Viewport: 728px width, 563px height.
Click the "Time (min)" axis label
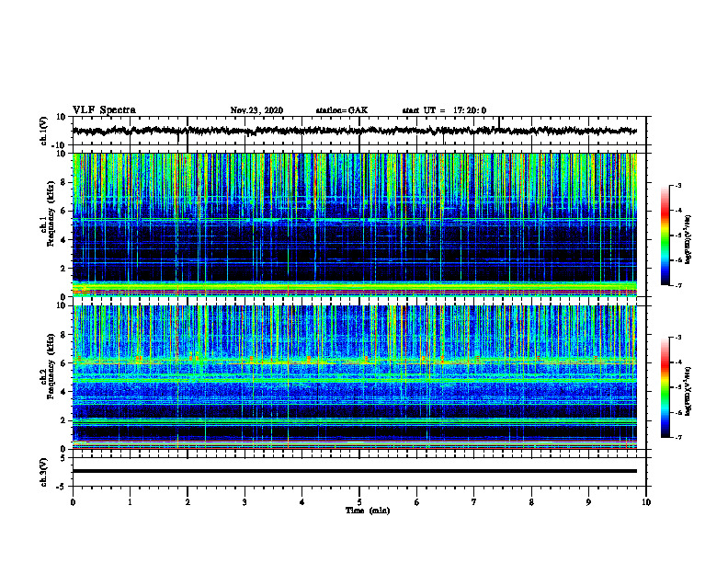click(368, 511)
